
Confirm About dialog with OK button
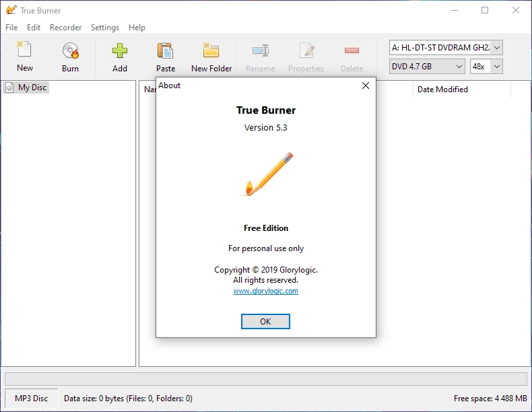(265, 322)
